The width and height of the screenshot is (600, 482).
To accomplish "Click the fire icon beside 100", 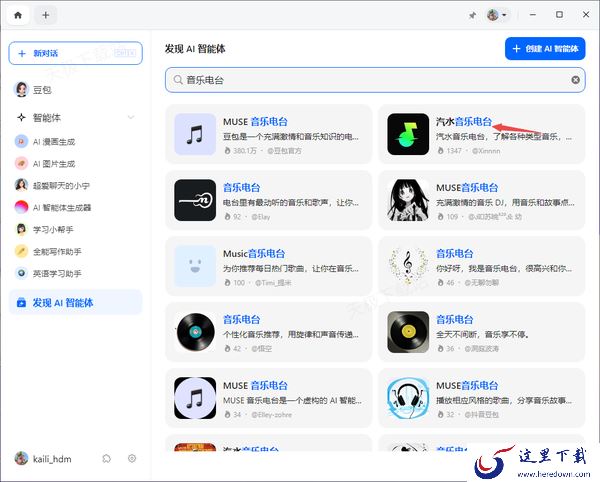I will [227, 283].
